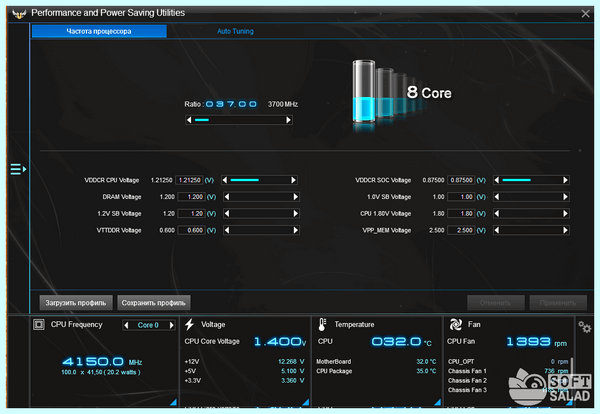This screenshot has width=600, height=414.
Task: Click the Отменить button
Action: (496, 303)
